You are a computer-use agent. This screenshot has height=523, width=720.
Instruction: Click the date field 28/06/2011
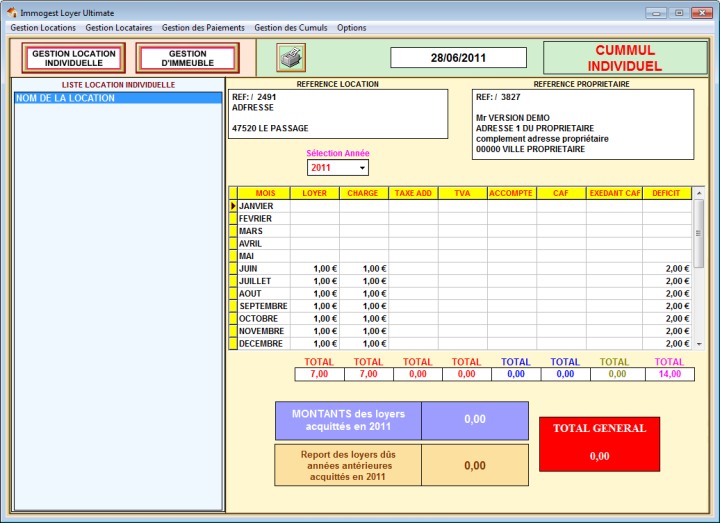pos(458,58)
